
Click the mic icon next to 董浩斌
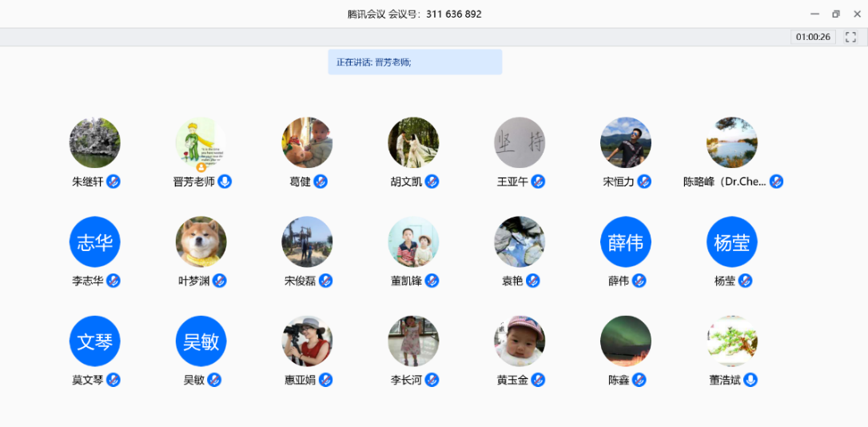tap(751, 380)
